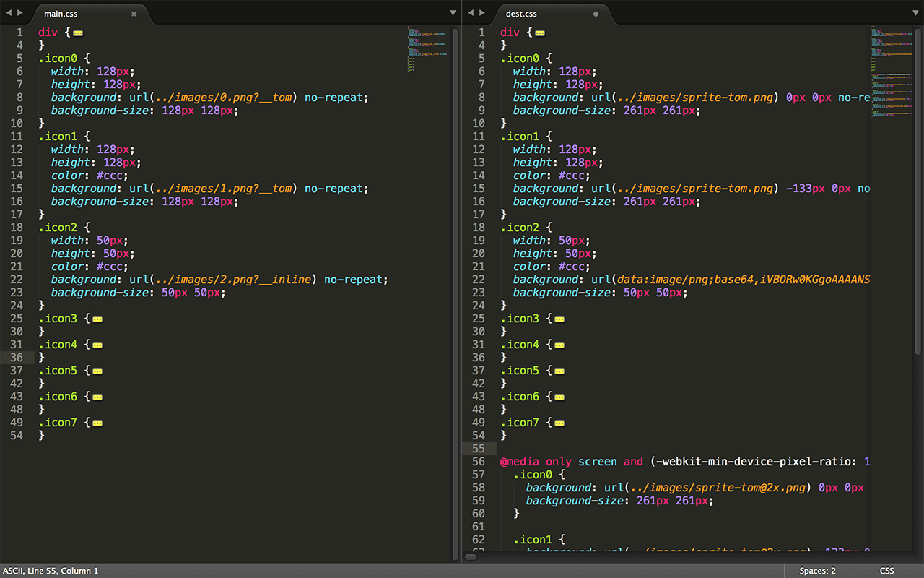Click .icon0 selector on dest.css line 57
Viewport: 924px width, 578px height.
pyautogui.click(x=533, y=475)
